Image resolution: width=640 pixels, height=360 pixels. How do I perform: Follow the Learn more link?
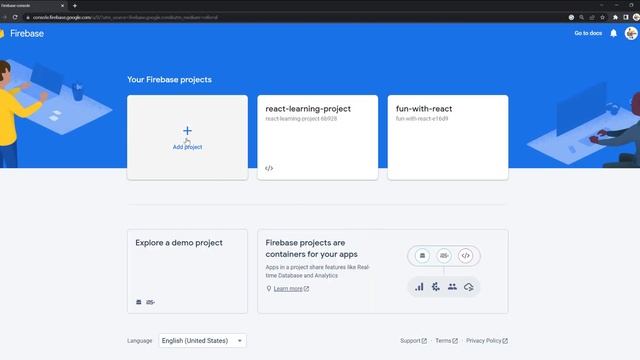291,289
